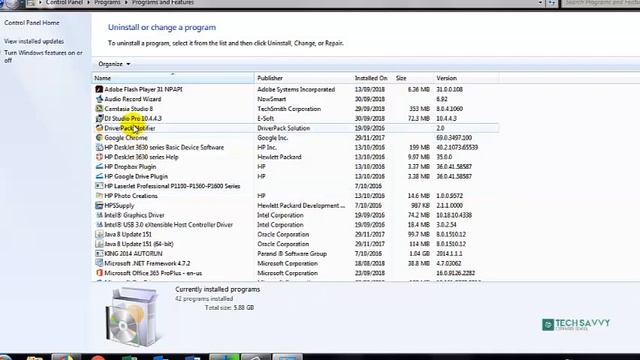
Task: Click the Microsoft .NET Framework 4.7.2 icon
Action: tap(99, 264)
